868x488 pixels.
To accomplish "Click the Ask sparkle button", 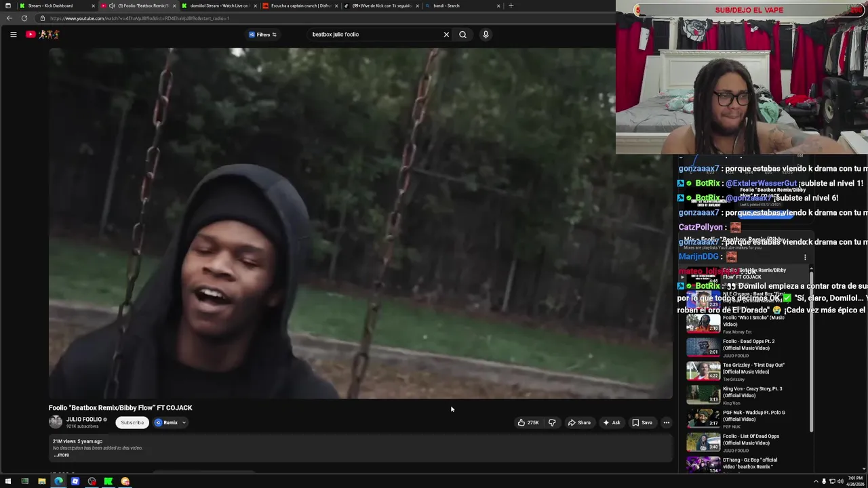I will pos(612,423).
